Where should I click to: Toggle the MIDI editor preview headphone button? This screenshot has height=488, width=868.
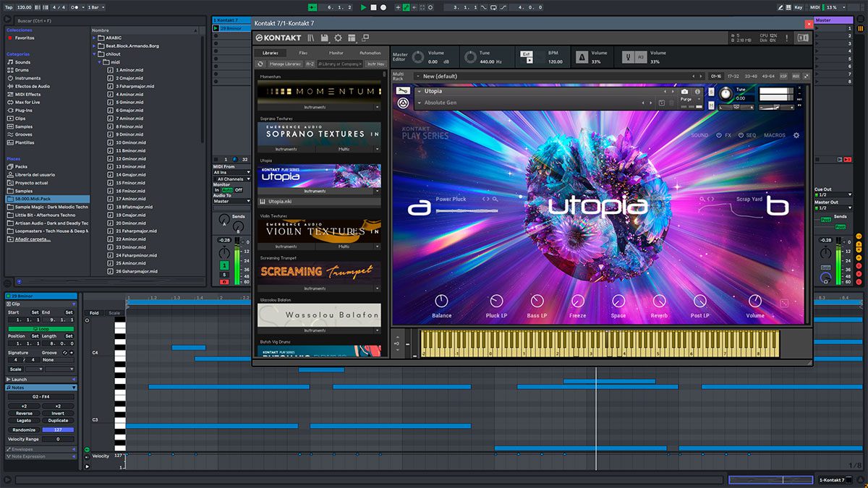(x=86, y=320)
